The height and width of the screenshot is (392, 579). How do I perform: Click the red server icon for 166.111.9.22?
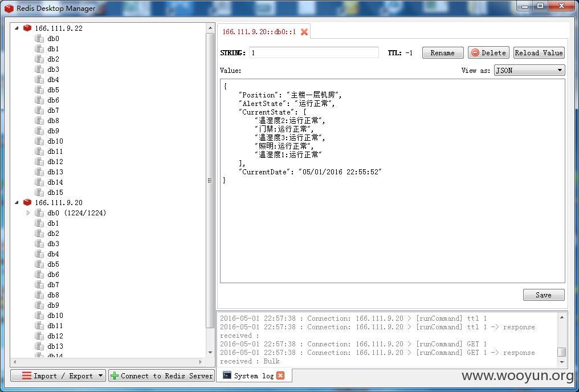point(27,28)
